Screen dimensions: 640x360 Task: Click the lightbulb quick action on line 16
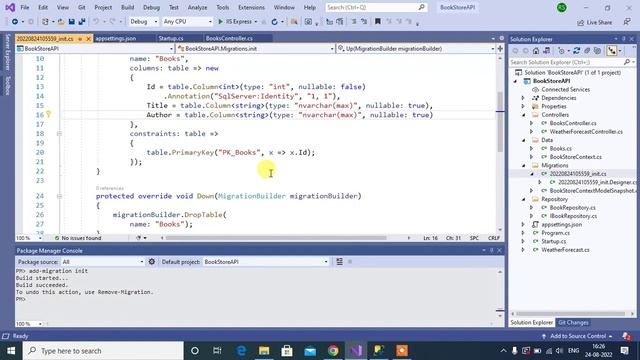49,114
